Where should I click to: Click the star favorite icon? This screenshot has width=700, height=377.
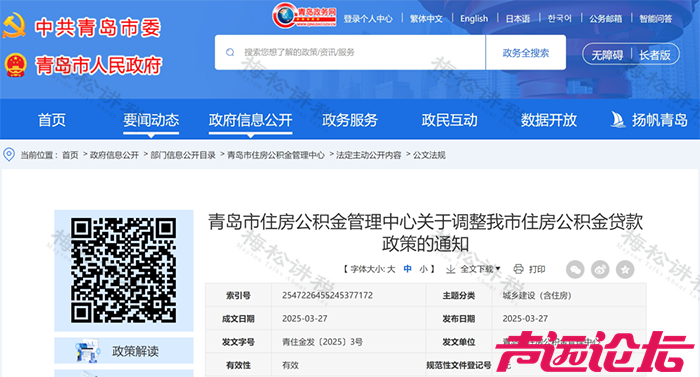click(x=625, y=269)
